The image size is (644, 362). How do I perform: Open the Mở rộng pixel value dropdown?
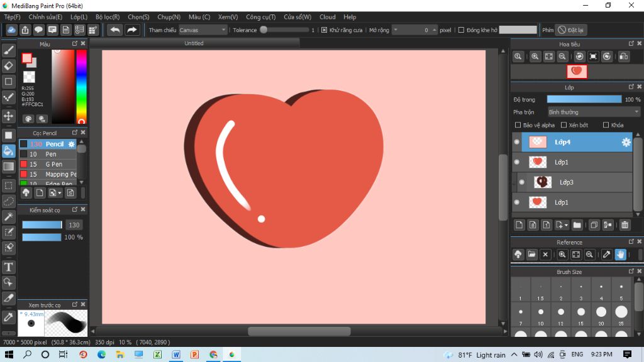(x=396, y=30)
